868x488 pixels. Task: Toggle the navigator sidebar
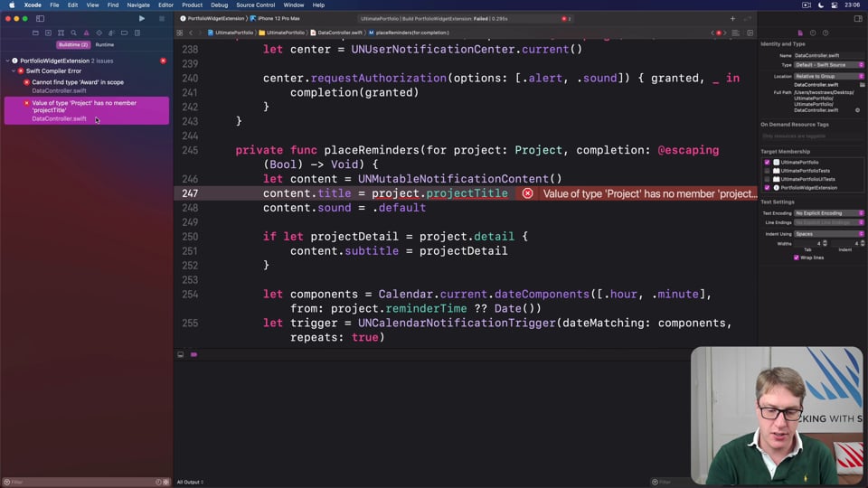click(40, 18)
